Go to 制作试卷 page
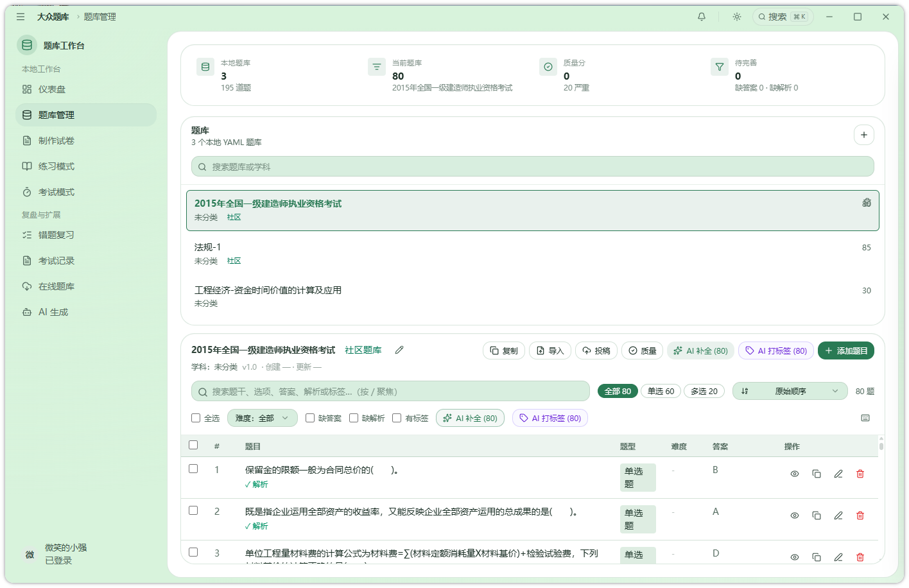The image size is (909, 588). 86,141
